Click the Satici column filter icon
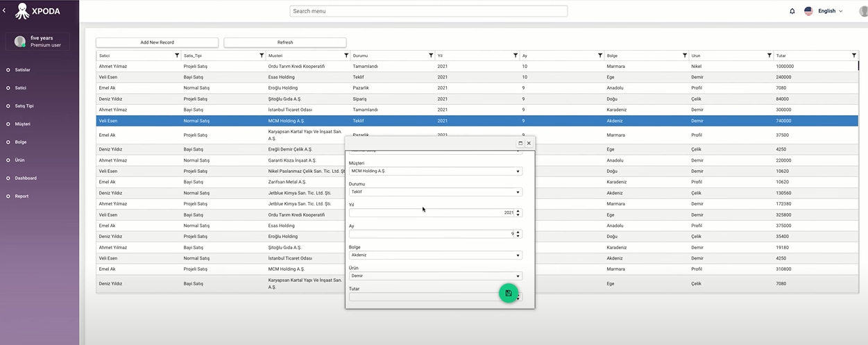 pos(177,56)
